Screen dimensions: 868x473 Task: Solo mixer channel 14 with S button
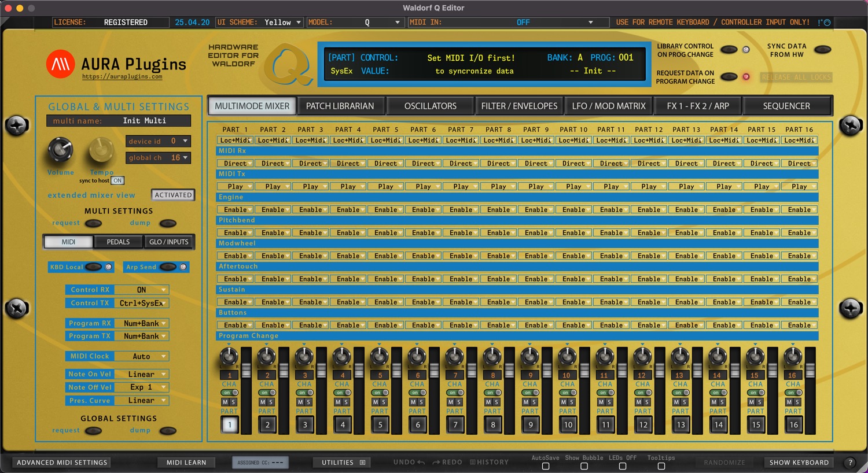pos(722,402)
